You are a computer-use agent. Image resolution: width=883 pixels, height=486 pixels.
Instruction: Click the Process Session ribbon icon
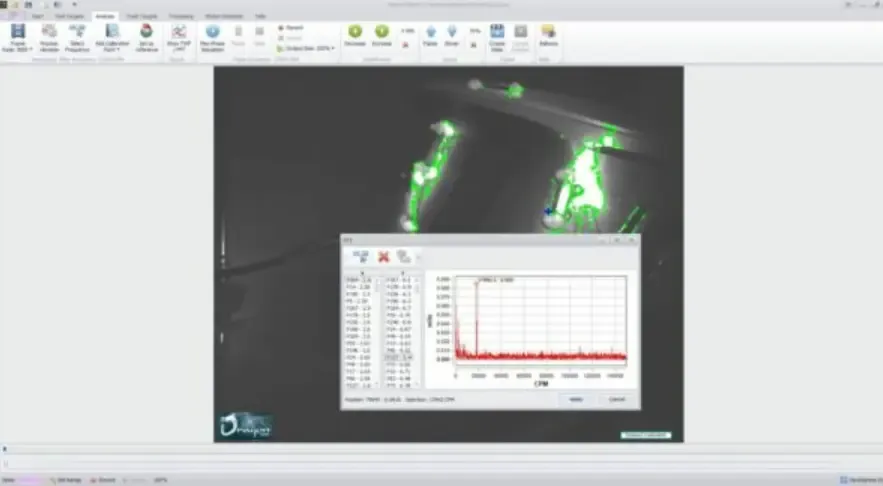(49, 38)
